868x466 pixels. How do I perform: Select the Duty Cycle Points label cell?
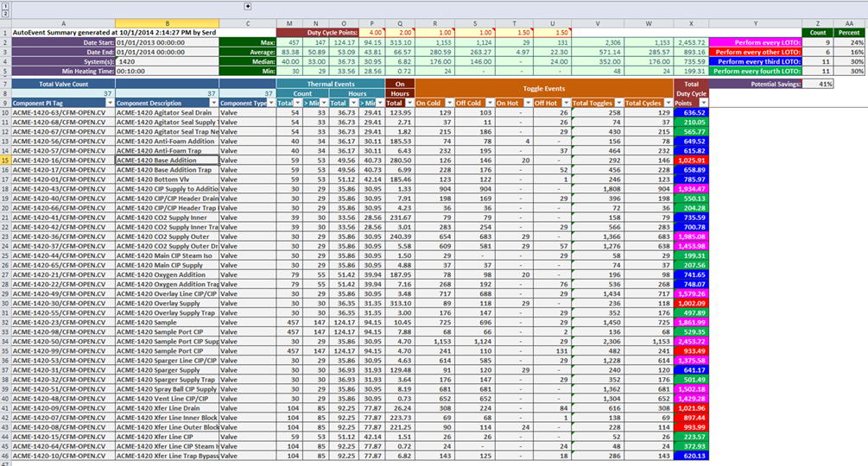pos(318,33)
